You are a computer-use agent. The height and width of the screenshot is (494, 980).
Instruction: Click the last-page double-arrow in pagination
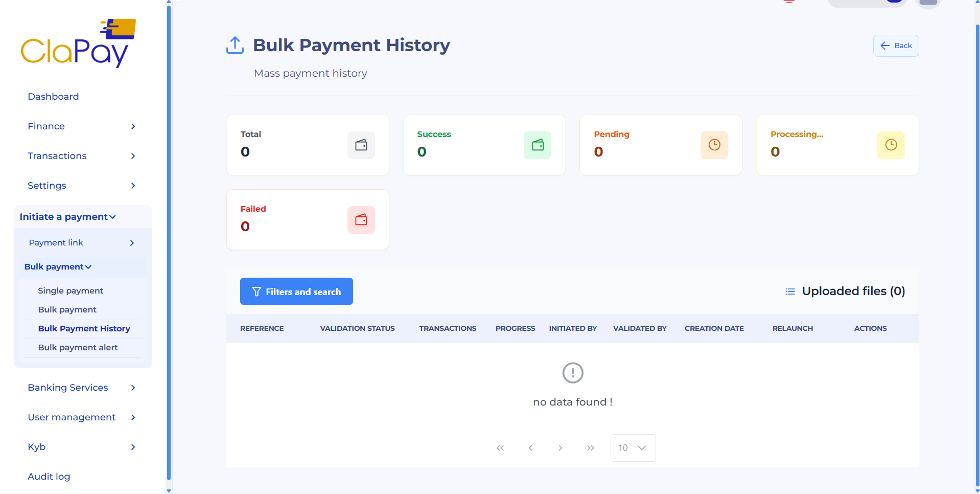(591, 447)
